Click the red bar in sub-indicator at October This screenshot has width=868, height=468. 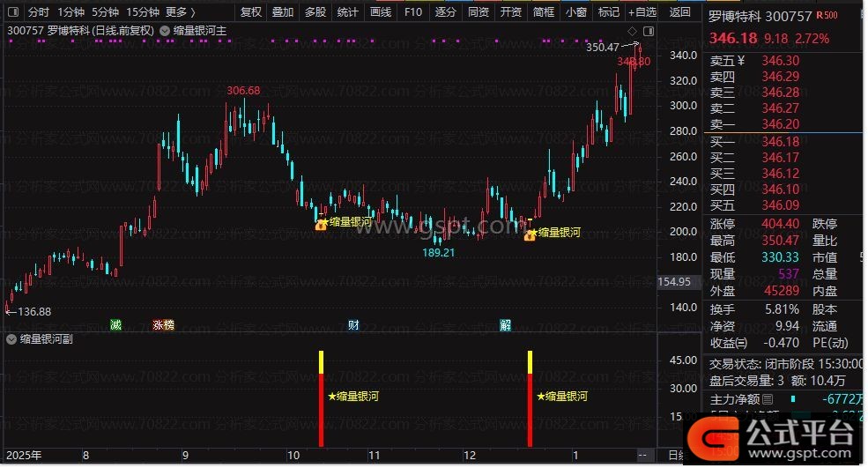tap(322, 410)
